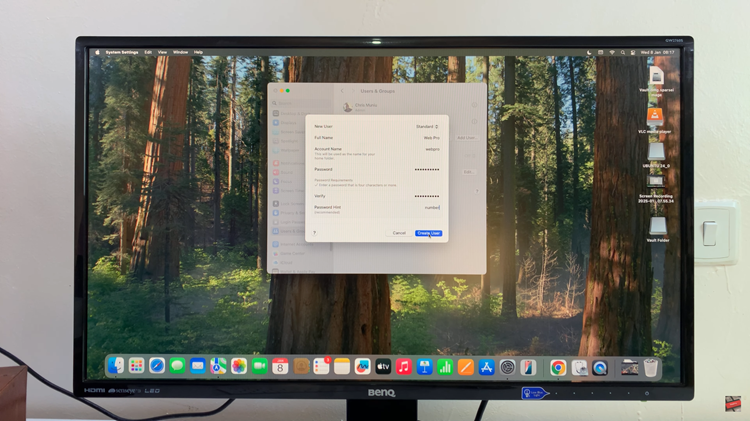Click the Wi-Fi icon in the menu bar
Image resolution: width=750 pixels, height=421 pixels.
[x=612, y=53]
